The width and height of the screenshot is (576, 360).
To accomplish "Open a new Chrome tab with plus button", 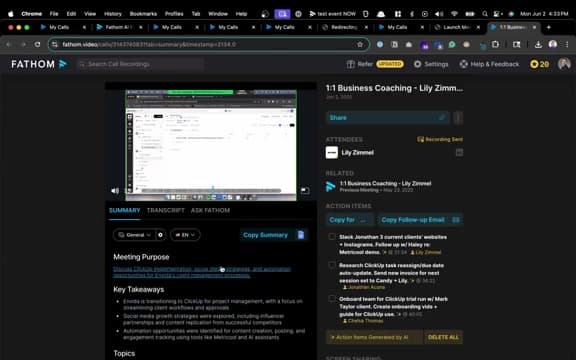I will point(548,27).
